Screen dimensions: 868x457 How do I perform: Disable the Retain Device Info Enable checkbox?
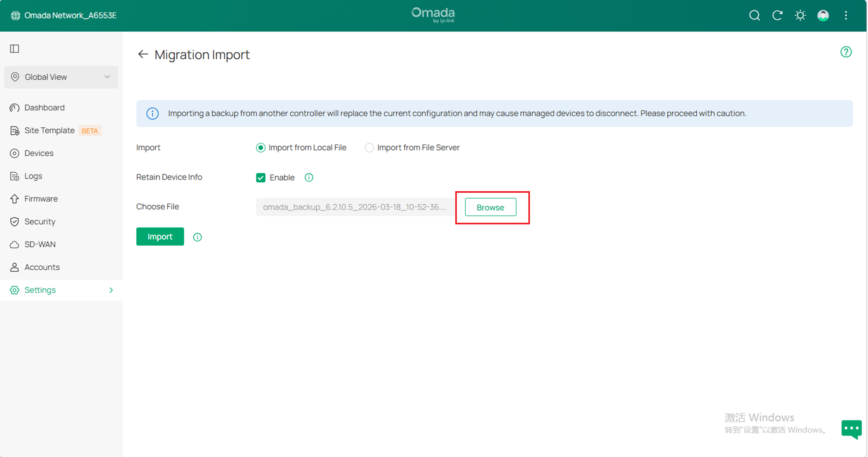tap(261, 177)
